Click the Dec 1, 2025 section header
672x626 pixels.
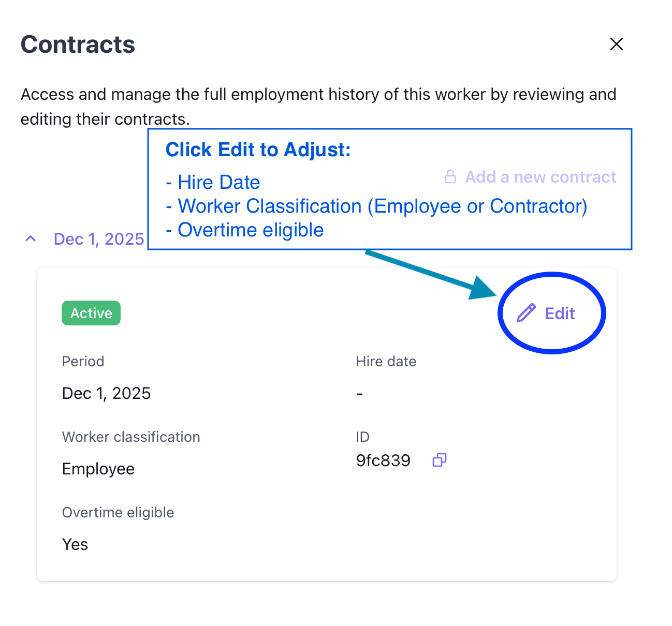click(x=98, y=239)
